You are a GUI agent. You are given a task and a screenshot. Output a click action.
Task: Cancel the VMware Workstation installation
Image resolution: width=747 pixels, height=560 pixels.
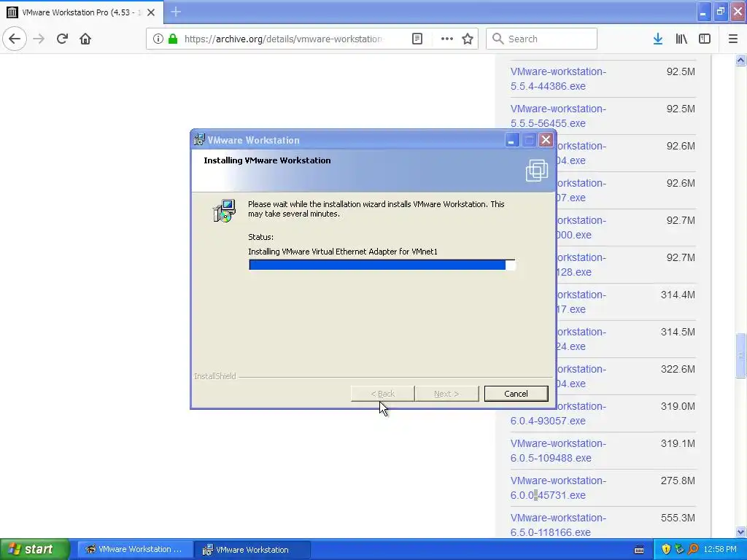pos(516,394)
